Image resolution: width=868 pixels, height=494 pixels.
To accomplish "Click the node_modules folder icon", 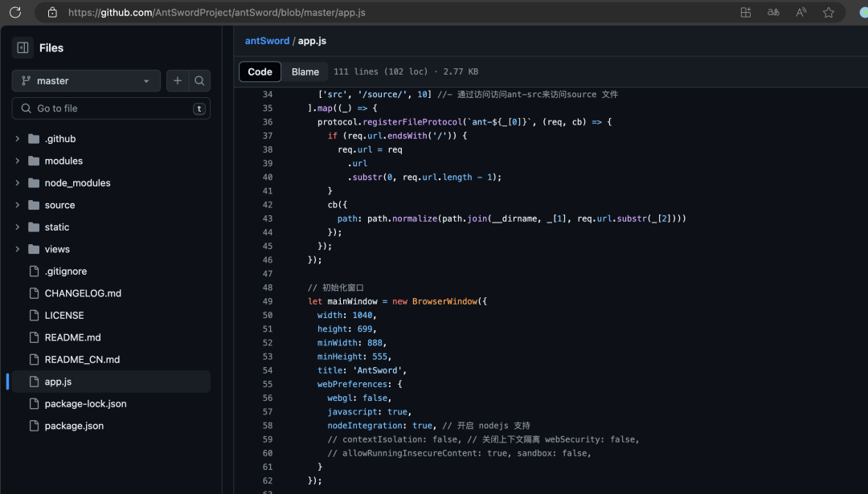I will point(34,183).
